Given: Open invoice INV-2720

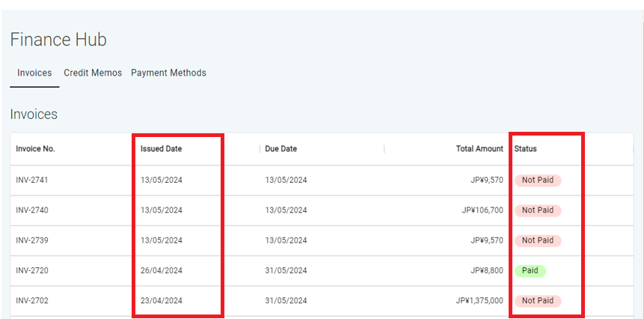Looking at the screenshot, I should point(32,270).
